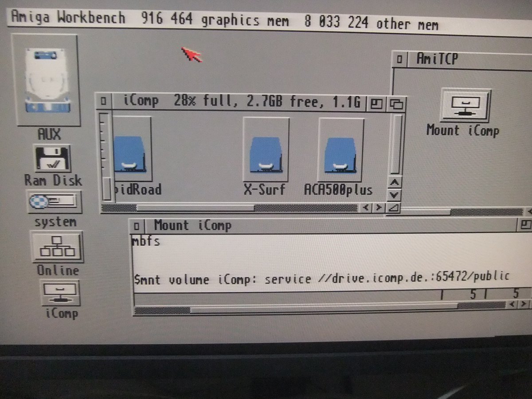
Task: Click the 'other mem' readout in title bar
Action: pyautogui.click(x=371, y=23)
